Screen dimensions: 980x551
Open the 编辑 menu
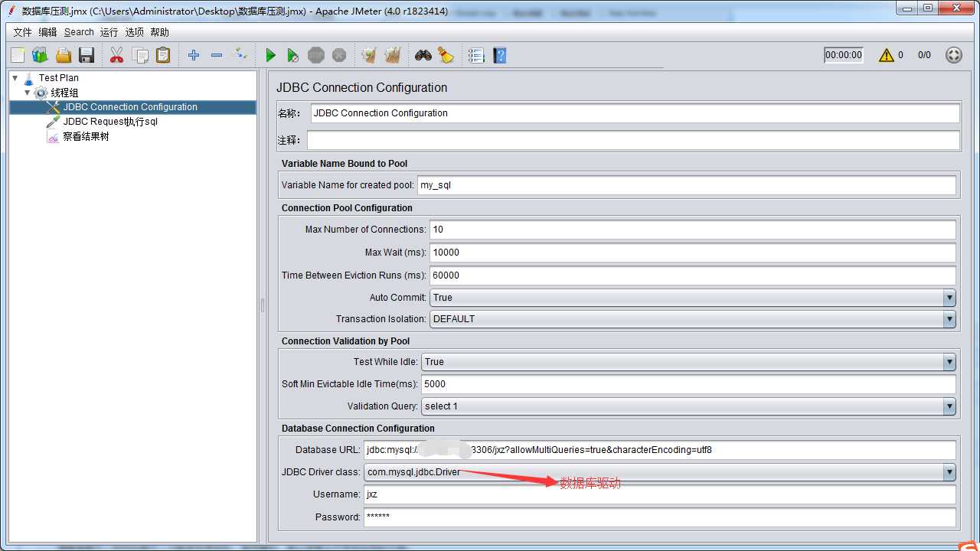[47, 32]
